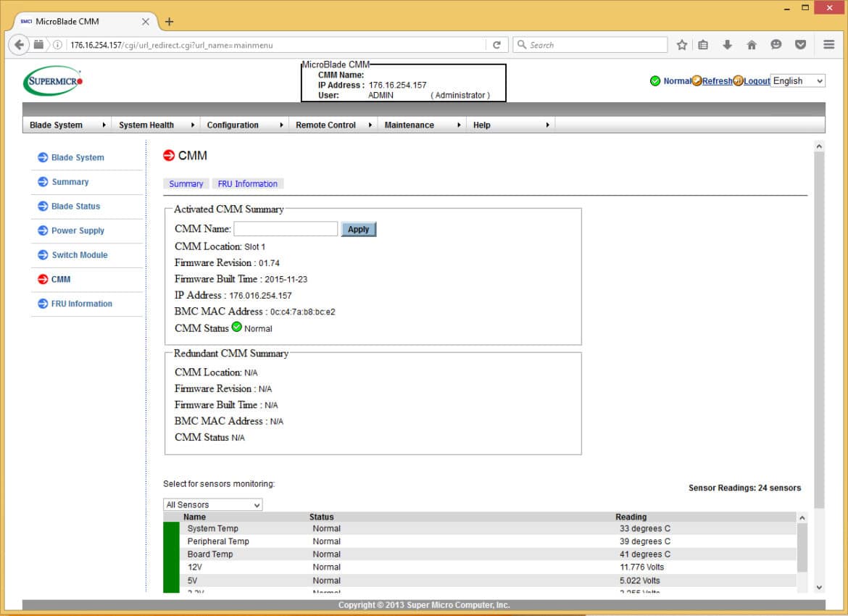Click the page scrollbar up arrow

(819, 146)
